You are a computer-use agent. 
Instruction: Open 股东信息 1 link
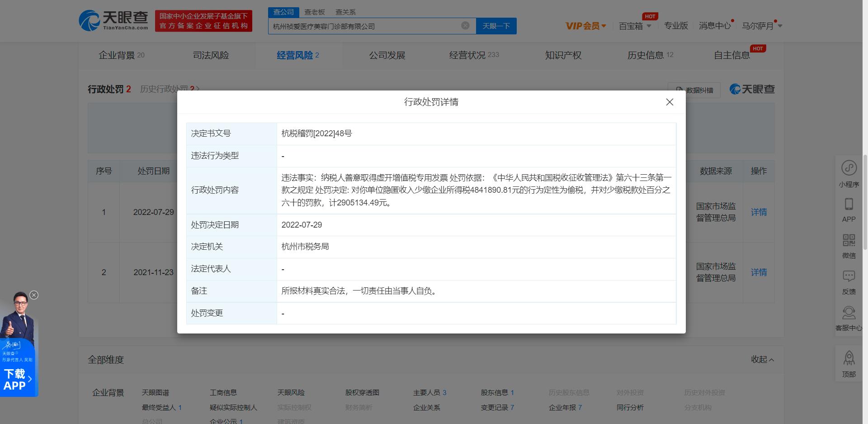tap(497, 393)
